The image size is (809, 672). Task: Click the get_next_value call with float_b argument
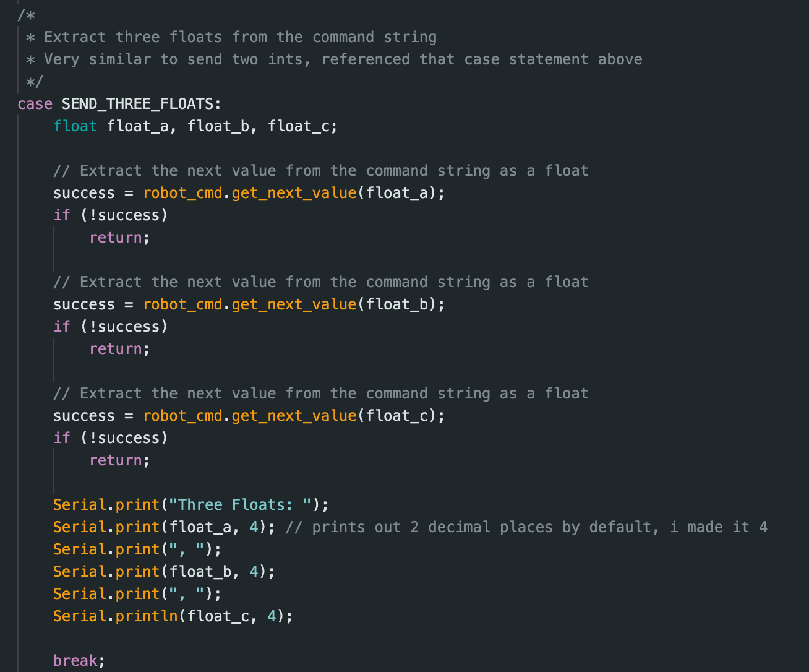294,304
